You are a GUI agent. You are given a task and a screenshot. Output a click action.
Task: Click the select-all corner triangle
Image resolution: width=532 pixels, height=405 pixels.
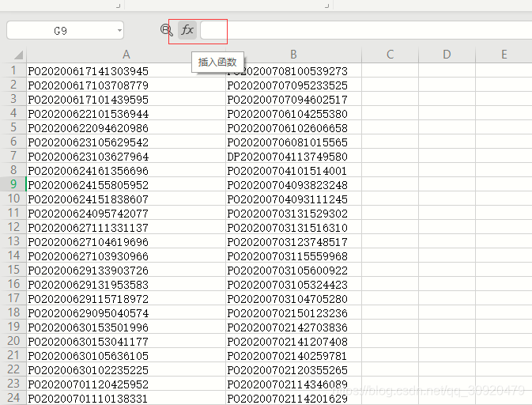point(19,55)
